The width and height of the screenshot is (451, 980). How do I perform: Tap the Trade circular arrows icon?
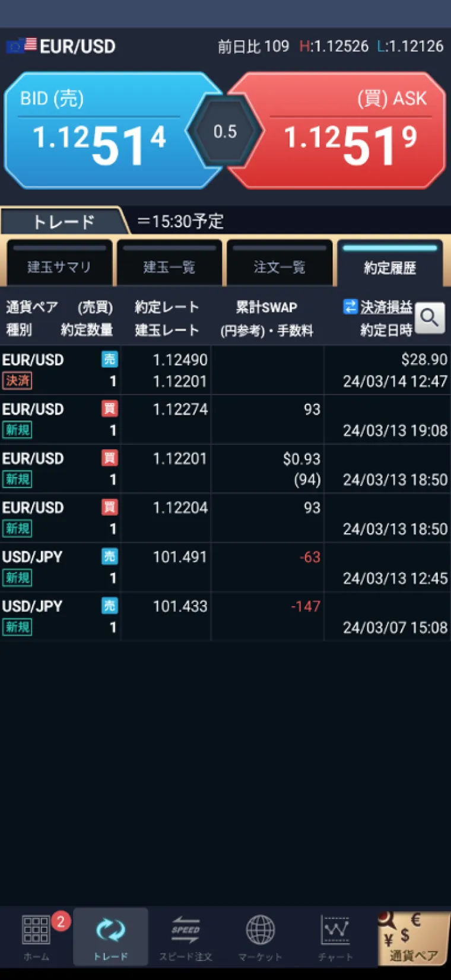click(110, 930)
